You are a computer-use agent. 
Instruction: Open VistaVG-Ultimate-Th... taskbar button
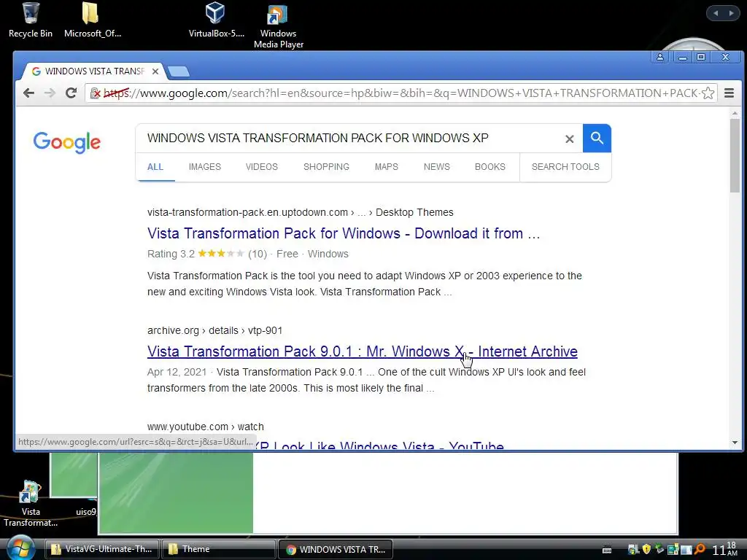point(102,549)
